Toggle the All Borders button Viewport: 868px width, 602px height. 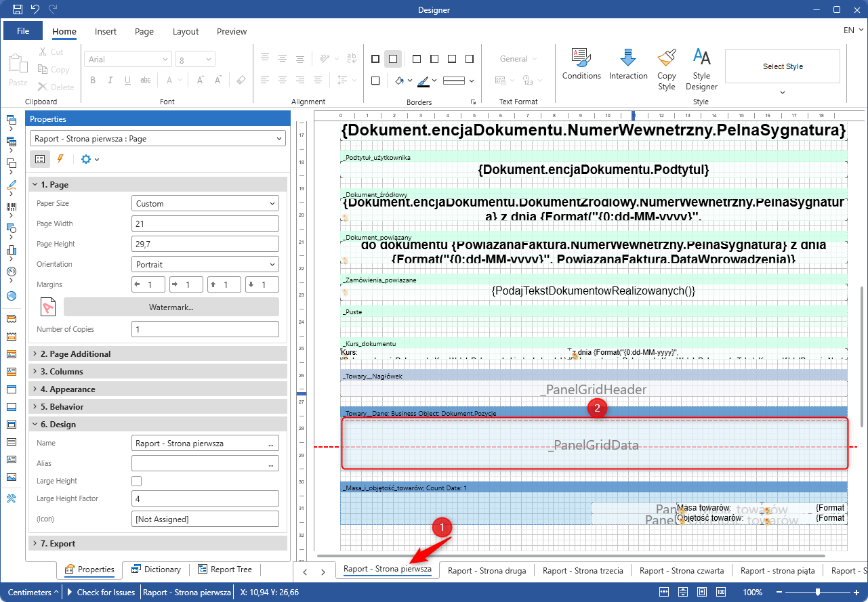tap(375, 59)
